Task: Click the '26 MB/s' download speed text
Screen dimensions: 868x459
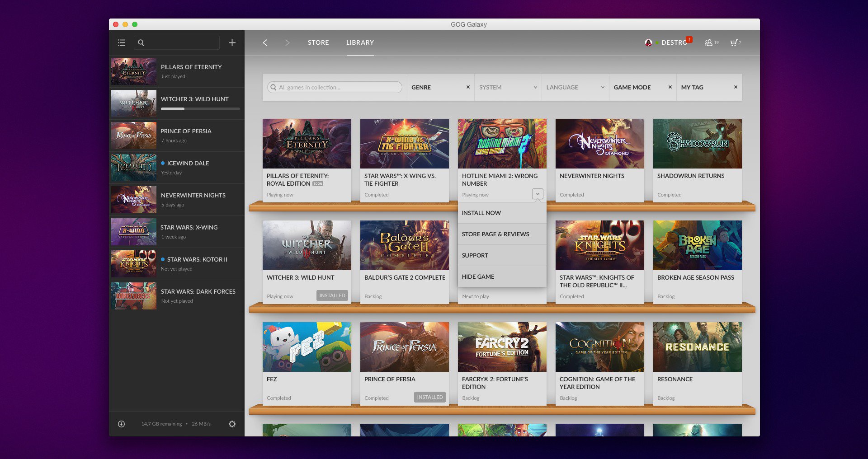Action: pyautogui.click(x=201, y=424)
